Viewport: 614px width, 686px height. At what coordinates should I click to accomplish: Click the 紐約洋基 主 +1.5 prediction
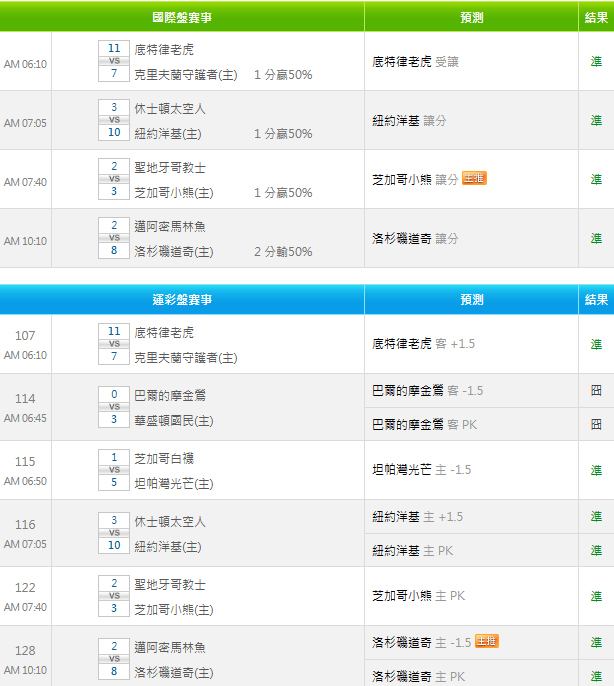[418, 517]
